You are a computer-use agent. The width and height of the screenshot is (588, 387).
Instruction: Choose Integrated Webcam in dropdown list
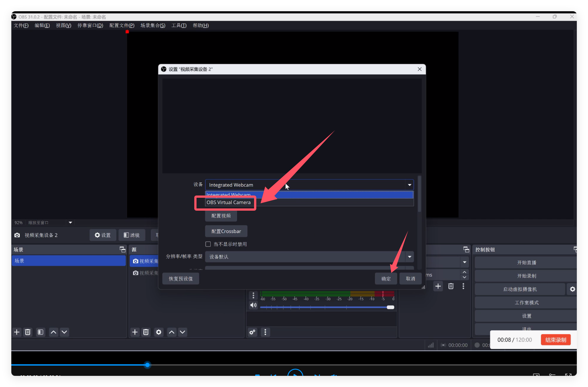pos(309,195)
